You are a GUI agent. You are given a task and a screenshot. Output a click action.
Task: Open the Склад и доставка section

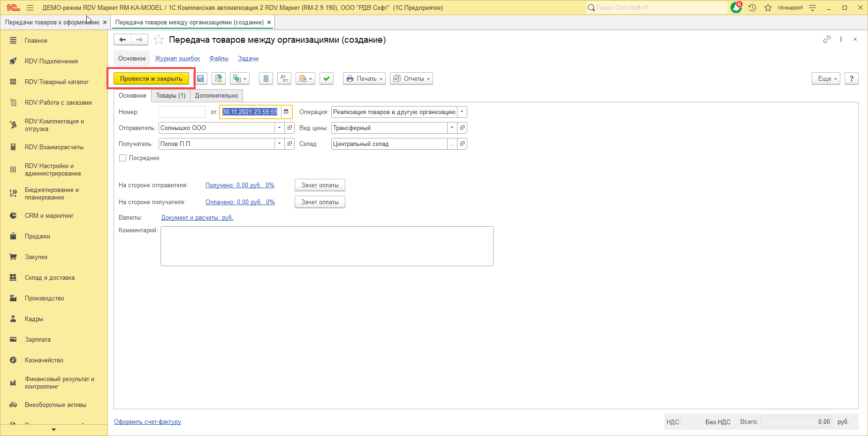50,278
